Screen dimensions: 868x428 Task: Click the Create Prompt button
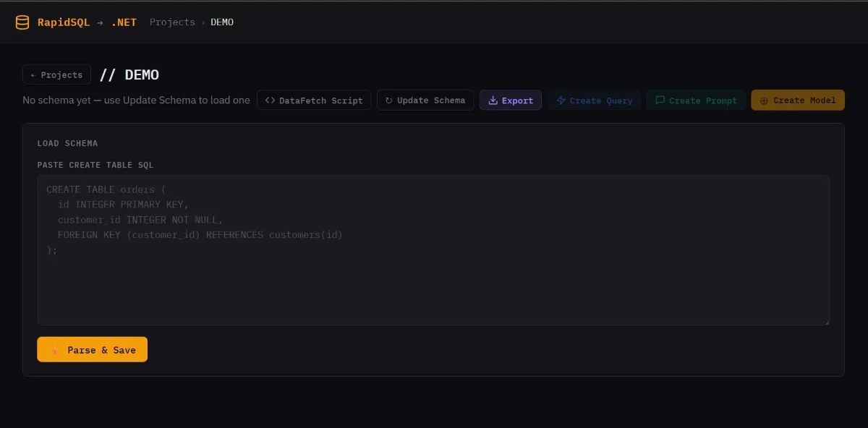coord(696,100)
